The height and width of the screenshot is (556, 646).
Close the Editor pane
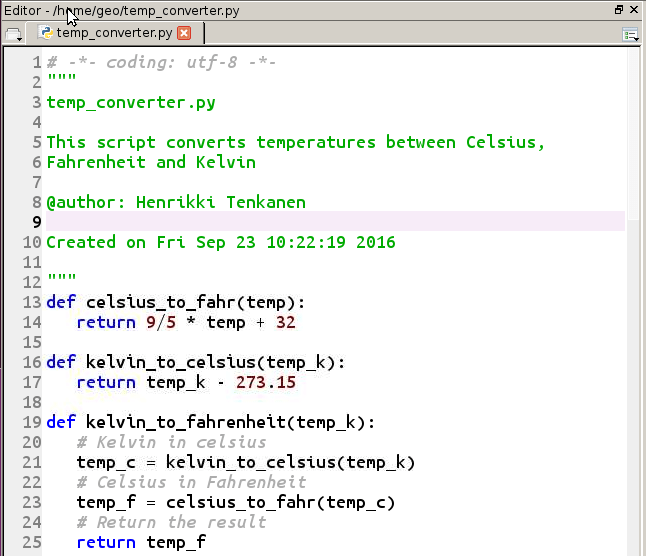[634, 9]
